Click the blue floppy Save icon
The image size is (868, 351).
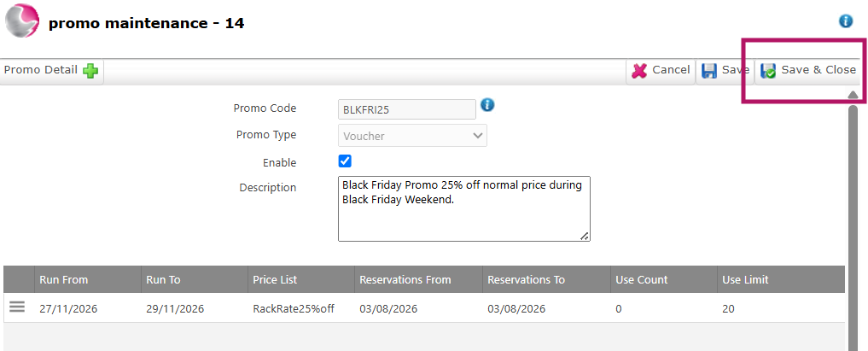click(x=709, y=71)
